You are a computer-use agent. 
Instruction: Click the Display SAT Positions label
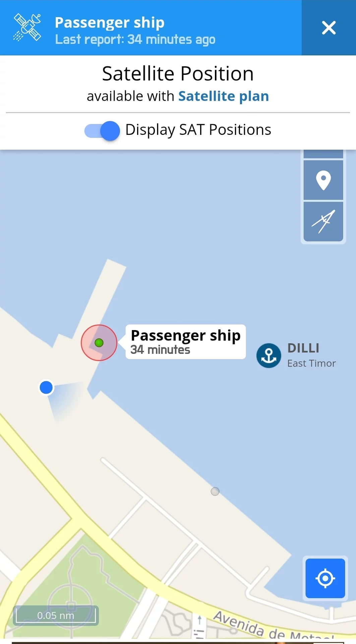point(198,130)
